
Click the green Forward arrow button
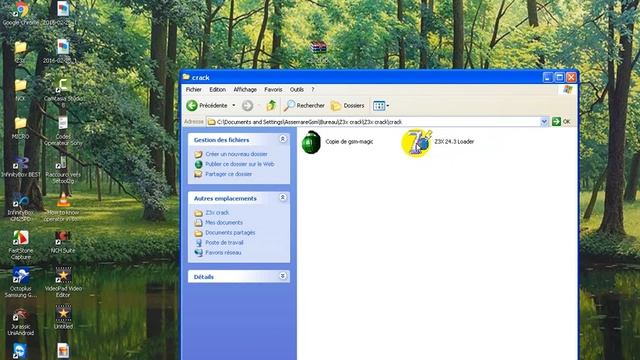247,105
